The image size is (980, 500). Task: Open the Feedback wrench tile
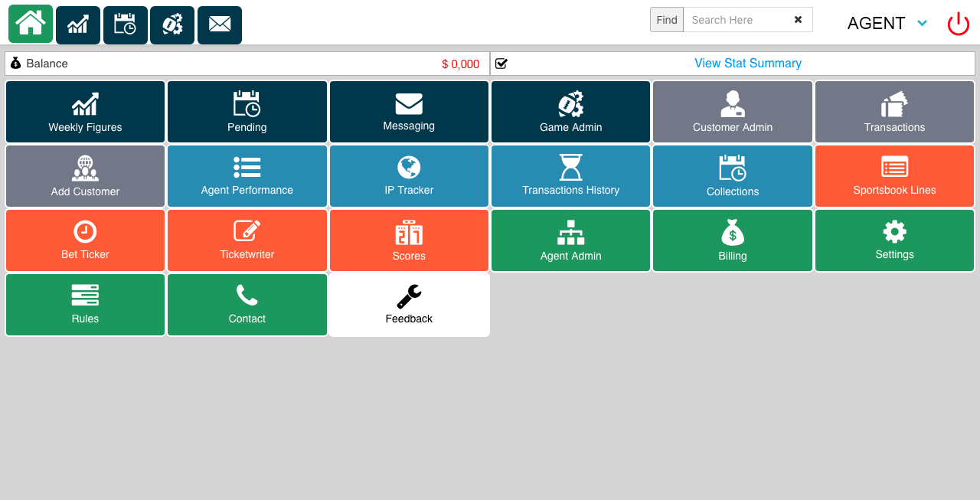[x=409, y=305]
